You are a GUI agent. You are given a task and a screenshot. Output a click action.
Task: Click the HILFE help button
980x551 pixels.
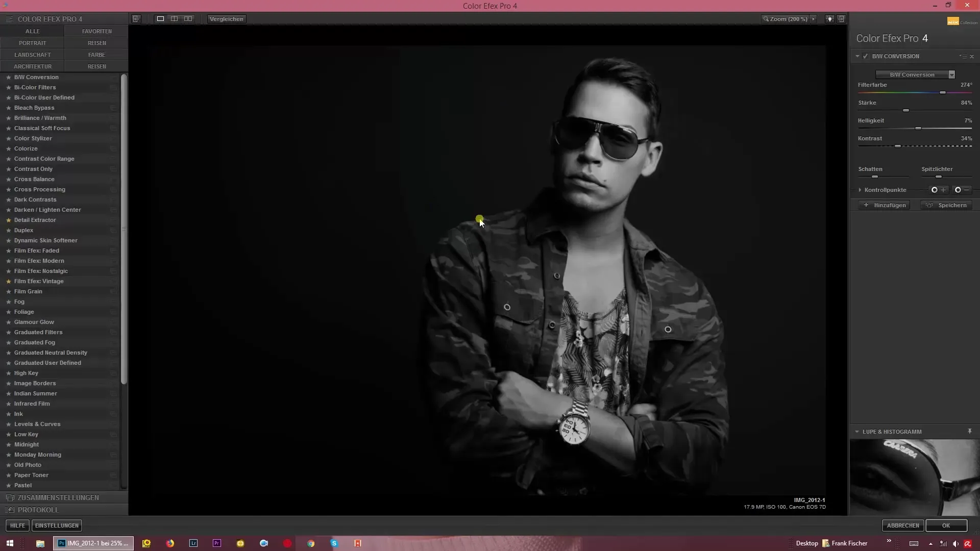tap(17, 525)
